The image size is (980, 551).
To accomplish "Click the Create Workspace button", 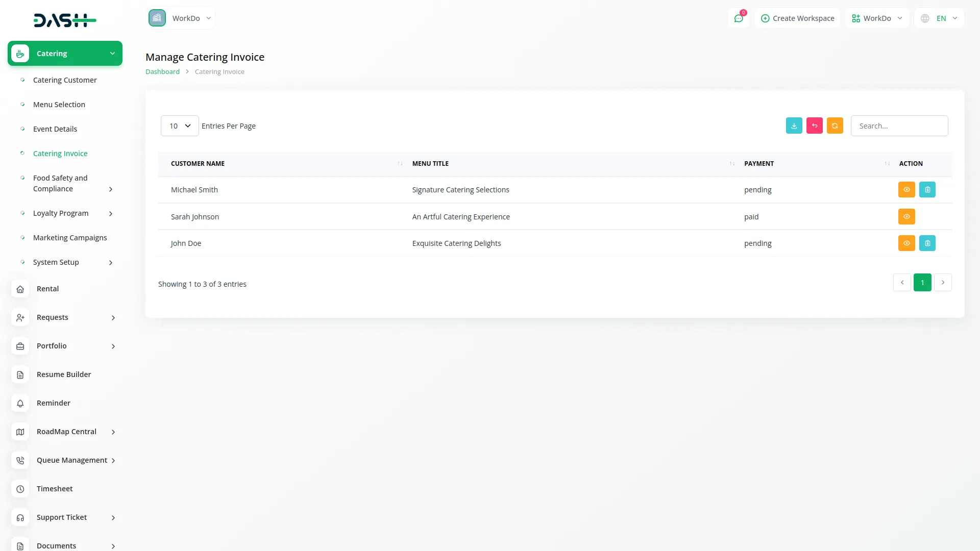I will [797, 18].
